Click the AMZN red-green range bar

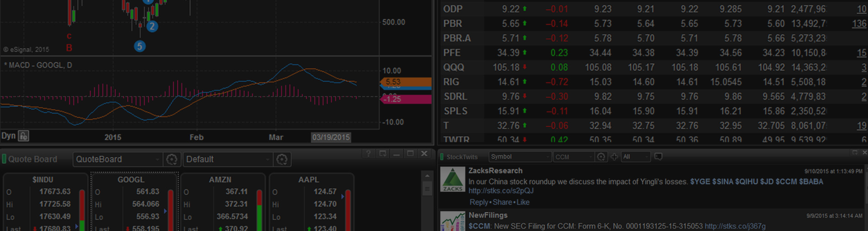click(x=259, y=210)
